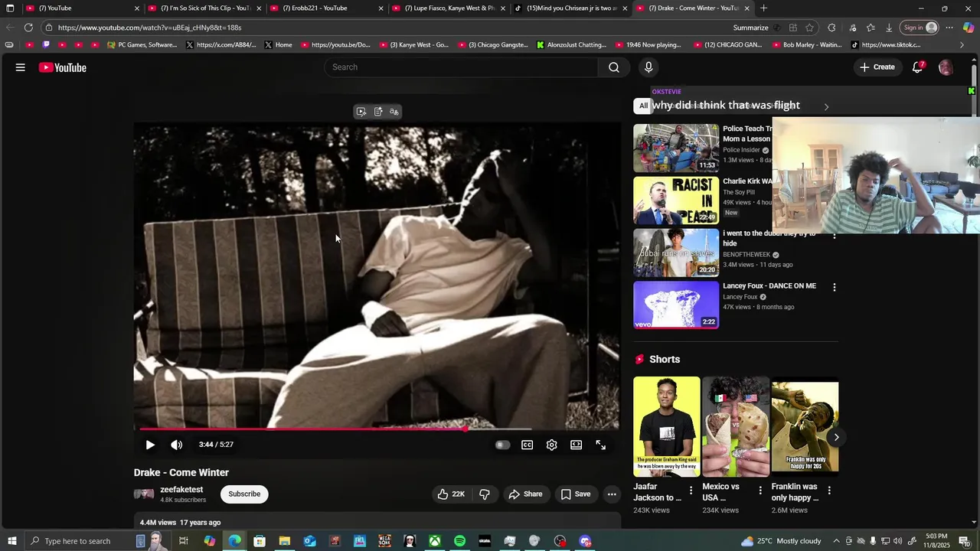Image resolution: width=980 pixels, height=551 pixels.
Task: Open Xbox app from the taskbar
Action: pos(434,541)
